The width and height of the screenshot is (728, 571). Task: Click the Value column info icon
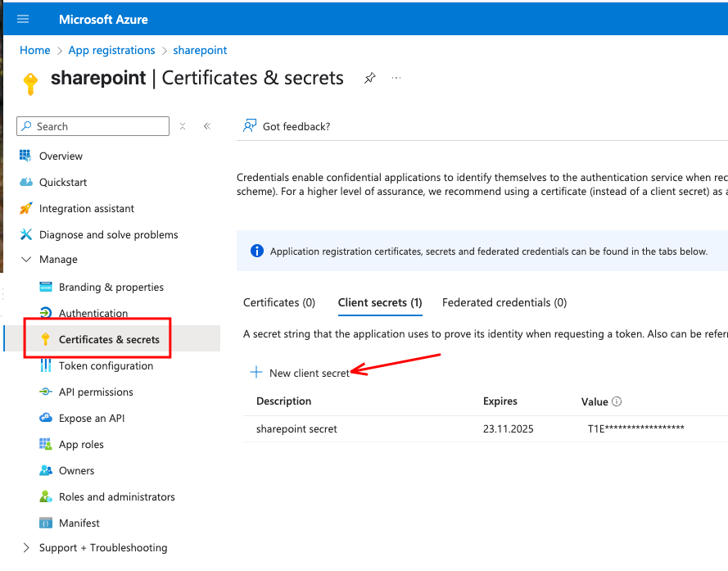(x=617, y=401)
